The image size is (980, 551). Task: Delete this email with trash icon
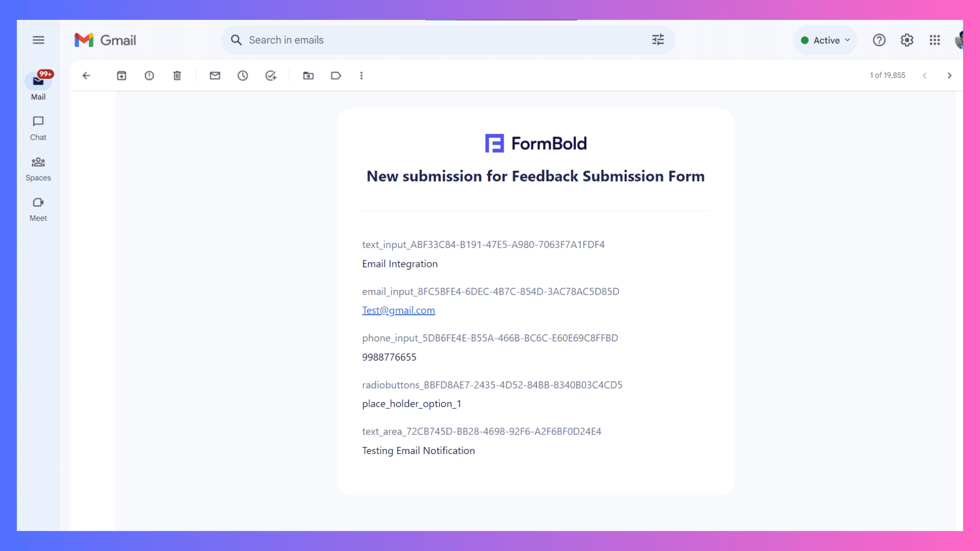[x=177, y=76]
